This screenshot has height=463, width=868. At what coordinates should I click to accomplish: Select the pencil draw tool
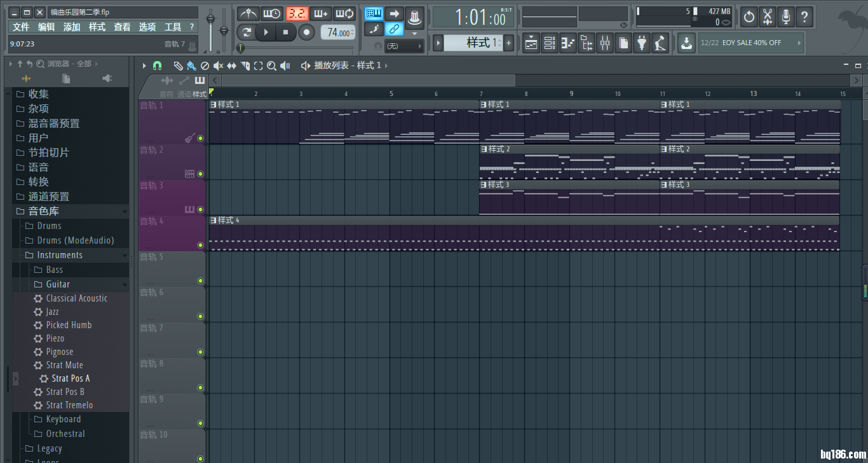pos(179,66)
